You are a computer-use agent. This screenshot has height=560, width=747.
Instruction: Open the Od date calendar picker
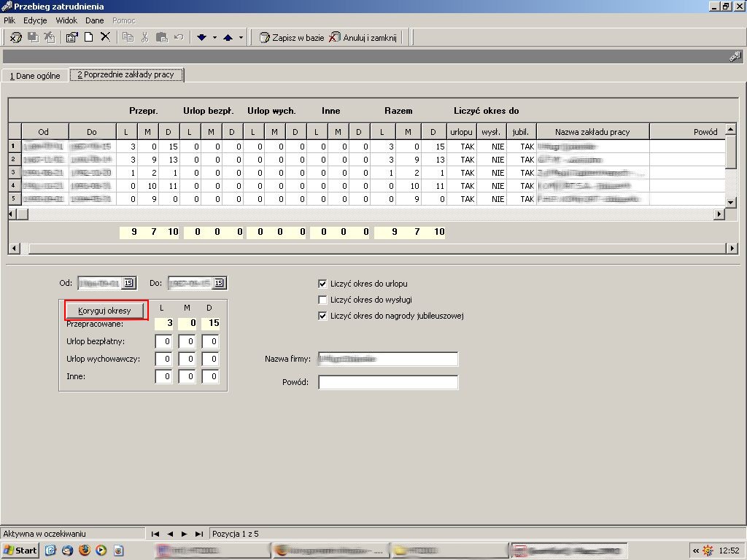pyautogui.click(x=128, y=283)
